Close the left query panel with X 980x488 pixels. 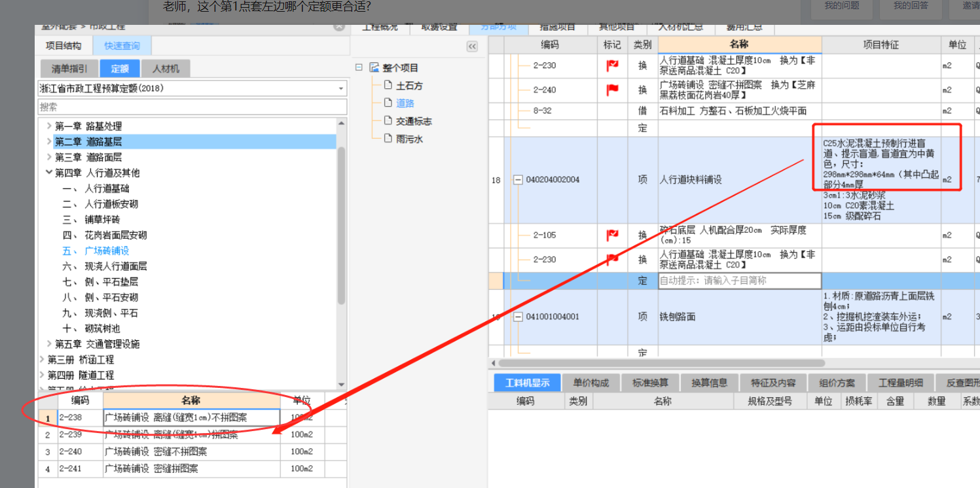(339, 27)
